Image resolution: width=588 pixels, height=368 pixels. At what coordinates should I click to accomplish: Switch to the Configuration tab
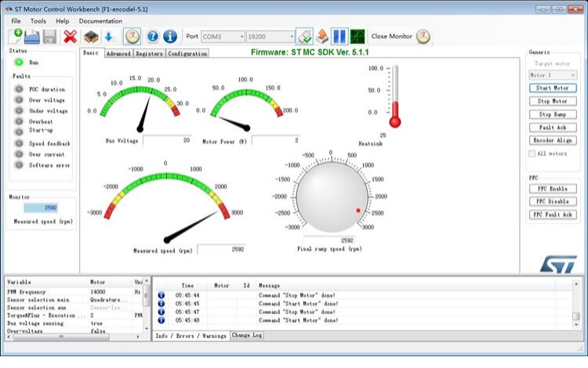(187, 53)
